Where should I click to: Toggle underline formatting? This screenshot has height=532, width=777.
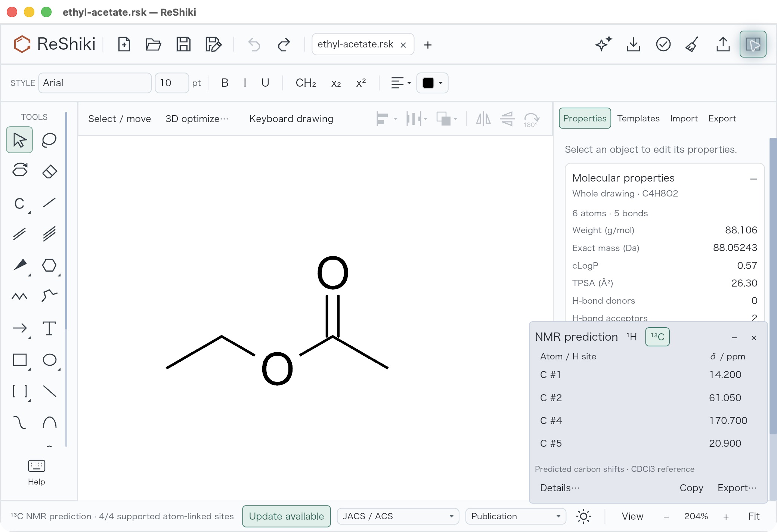(265, 83)
